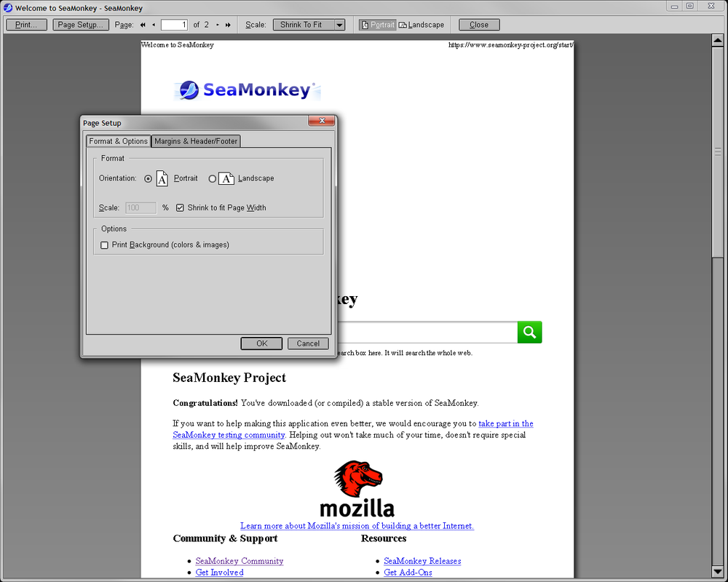Screen dimensions: 728x582
Task: Open the SeaMonkey Community link
Action: coord(239,561)
